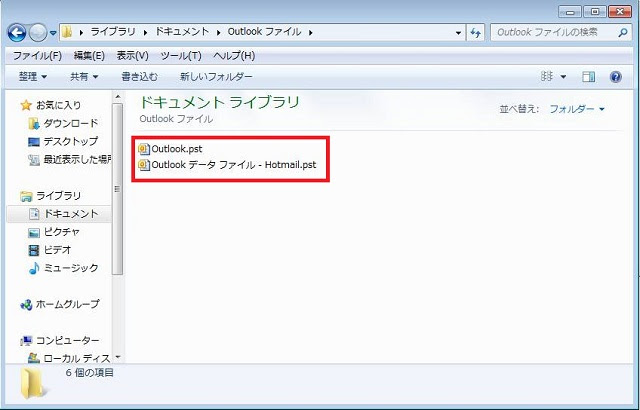
Task: Open the ファイル(F) menu
Action: point(38,55)
